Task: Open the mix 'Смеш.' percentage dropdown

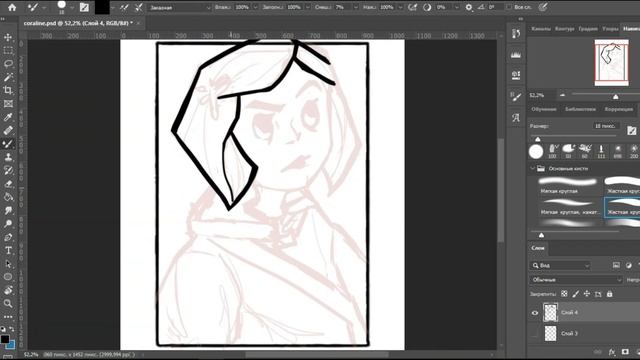Action: [x=356, y=7]
